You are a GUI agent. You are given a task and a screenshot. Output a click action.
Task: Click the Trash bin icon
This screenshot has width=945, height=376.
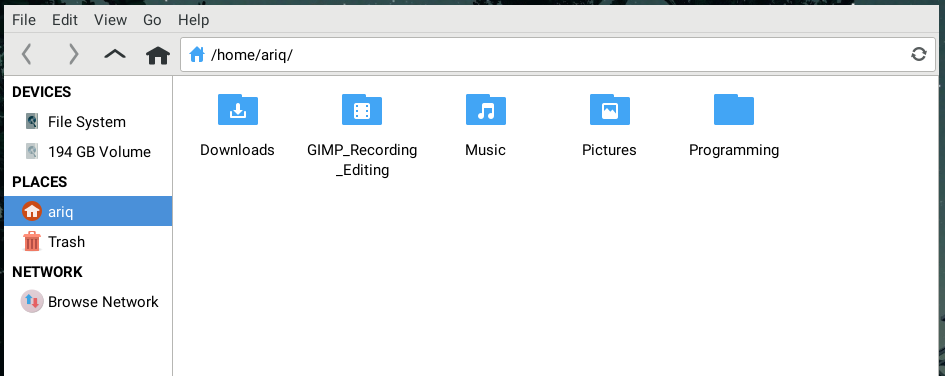pos(32,242)
